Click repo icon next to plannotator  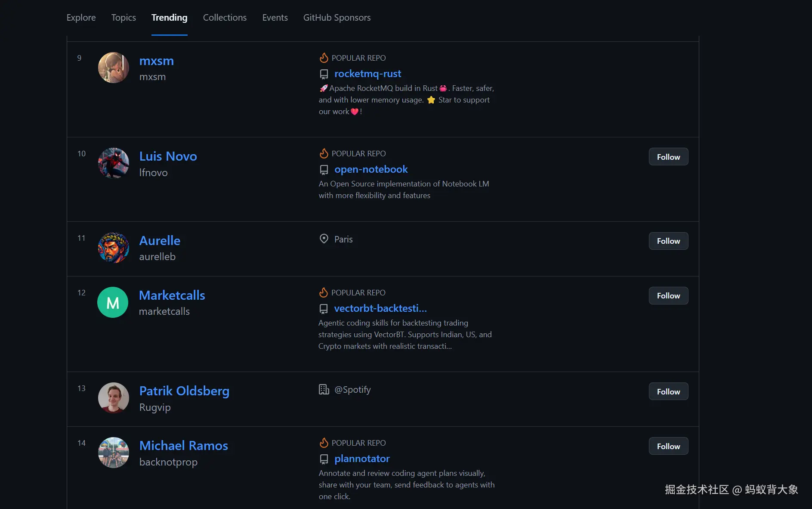tap(324, 459)
